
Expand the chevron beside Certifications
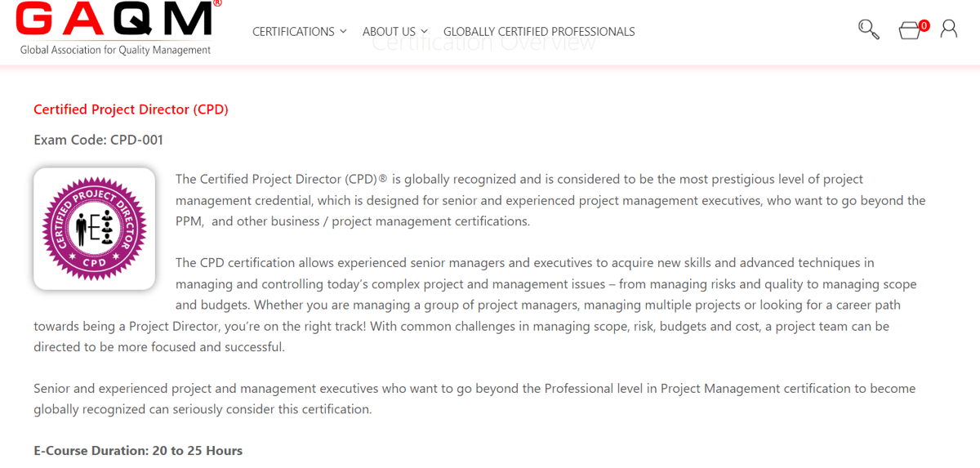[343, 31]
